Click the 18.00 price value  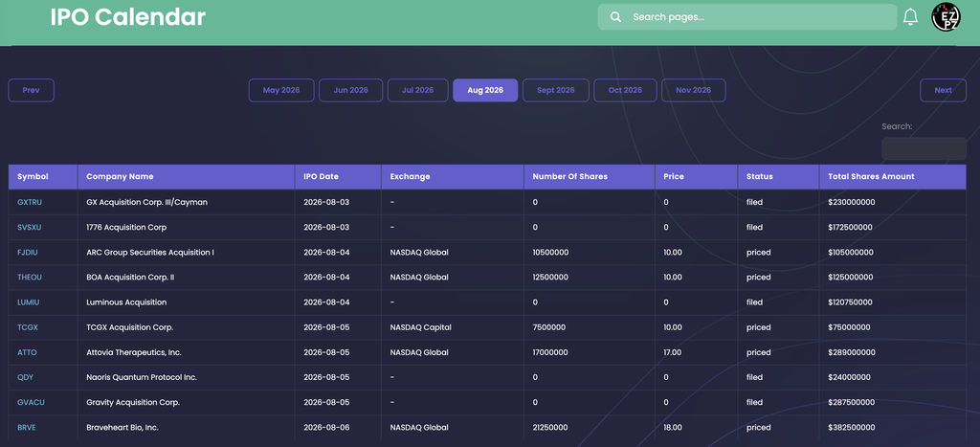(x=673, y=428)
